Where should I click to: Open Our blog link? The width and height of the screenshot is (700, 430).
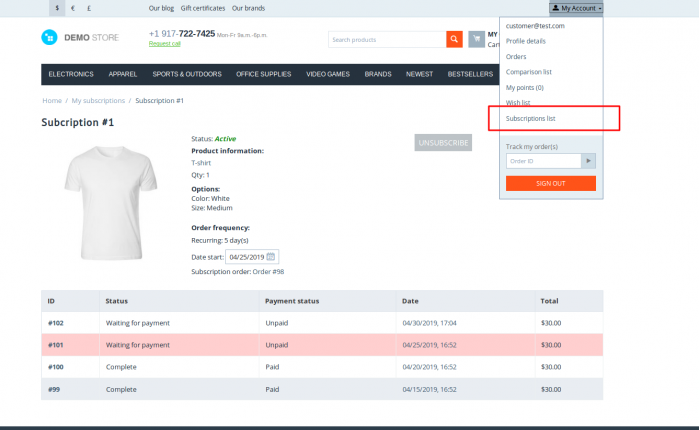[x=161, y=8]
